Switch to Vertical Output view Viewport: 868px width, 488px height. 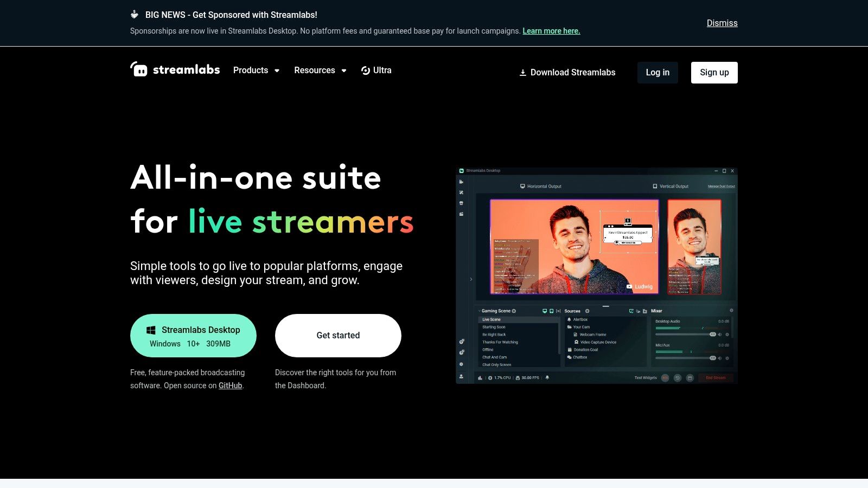click(673, 186)
